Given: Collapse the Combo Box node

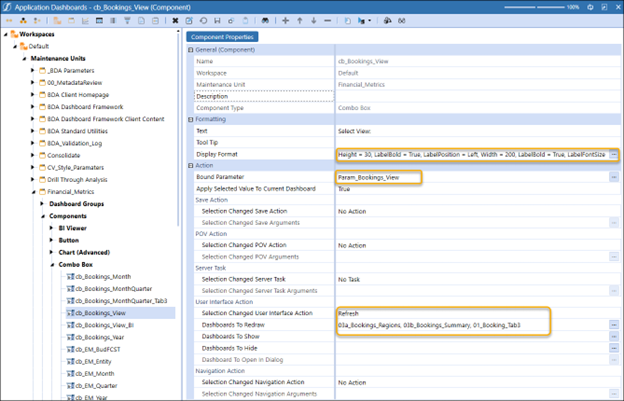Looking at the screenshot, I should pos(52,265).
